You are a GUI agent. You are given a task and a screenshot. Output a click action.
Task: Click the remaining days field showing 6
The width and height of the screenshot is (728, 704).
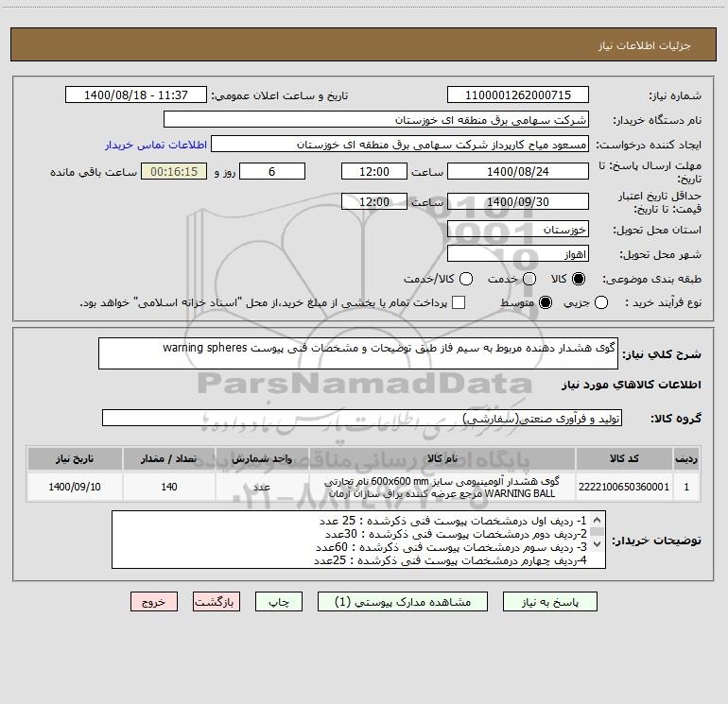(272, 171)
